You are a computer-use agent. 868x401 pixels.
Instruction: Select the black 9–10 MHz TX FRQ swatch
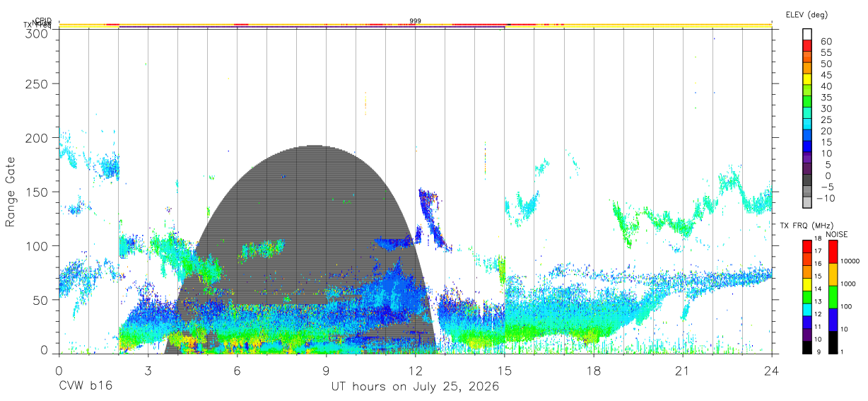[x=807, y=347]
